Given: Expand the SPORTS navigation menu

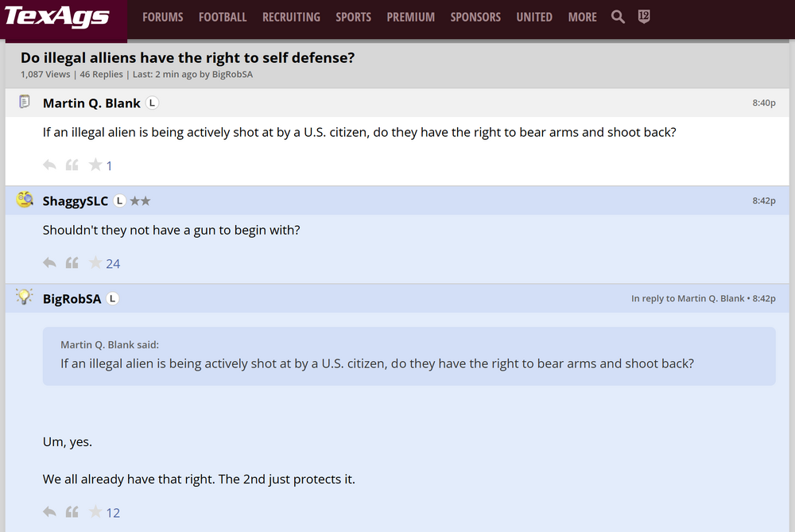Looking at the screenshot, I should [x=353, y=17].
